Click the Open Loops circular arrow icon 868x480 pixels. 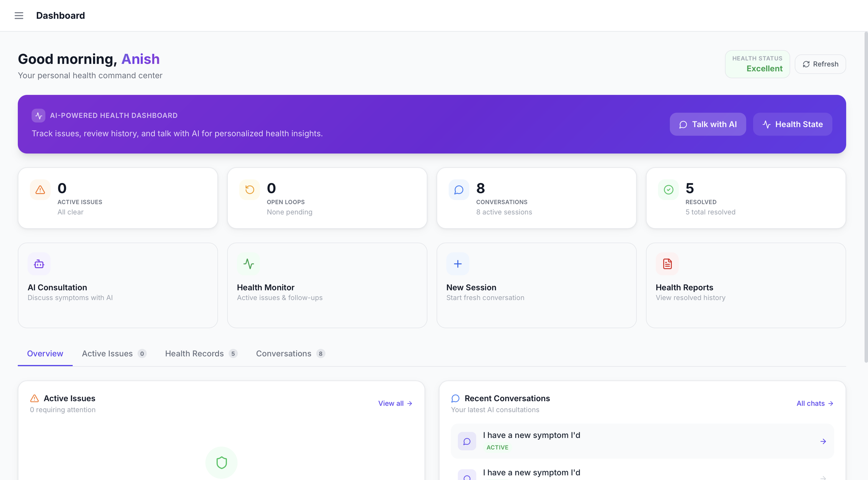click(250, 190)
